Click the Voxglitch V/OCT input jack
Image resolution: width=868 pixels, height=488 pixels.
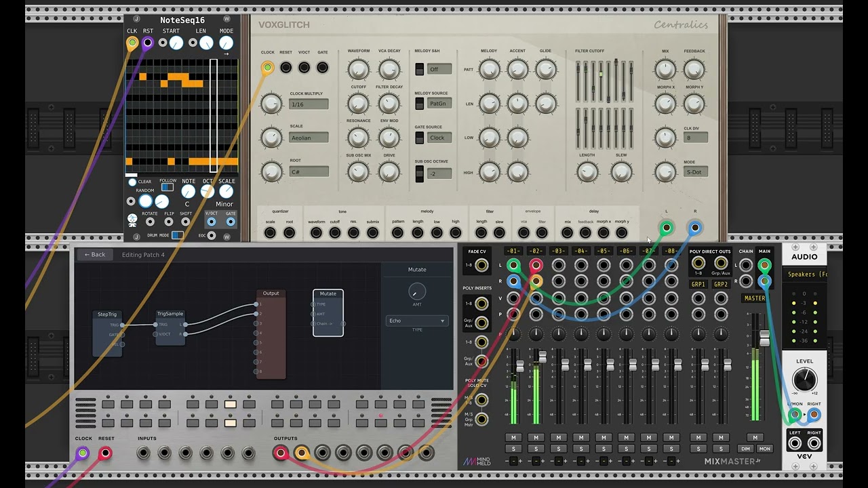point(304,67)
